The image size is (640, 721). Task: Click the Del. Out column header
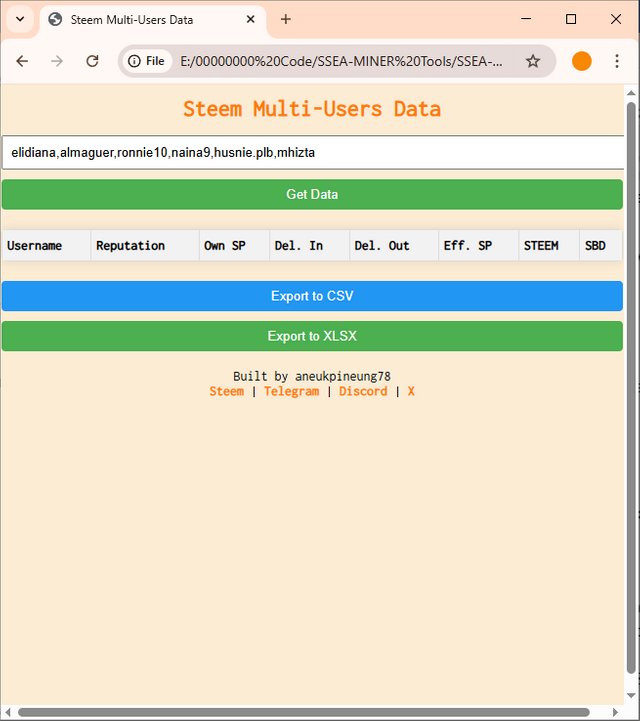coord(394,246)
